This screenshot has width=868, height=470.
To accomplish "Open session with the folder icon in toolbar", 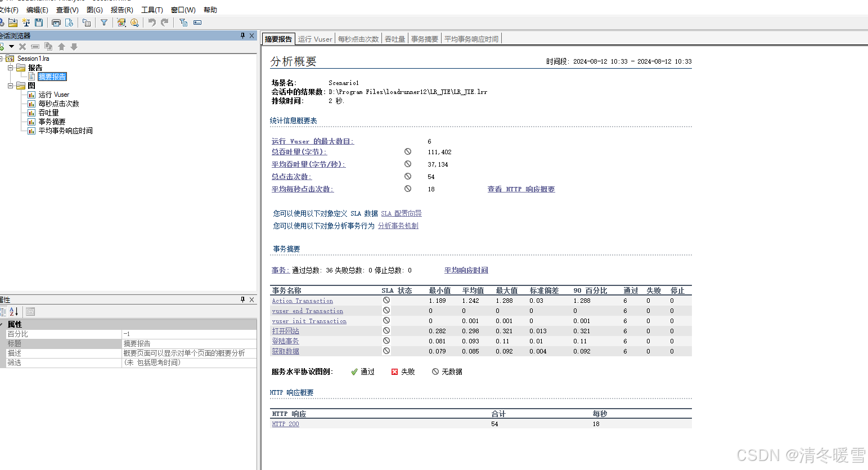I will [x=13, y=23].
